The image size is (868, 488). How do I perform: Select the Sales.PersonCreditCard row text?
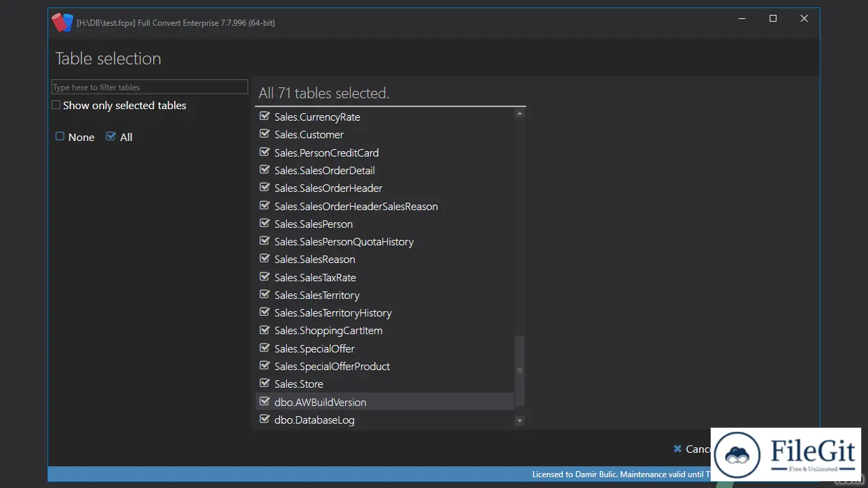[326, 152]
